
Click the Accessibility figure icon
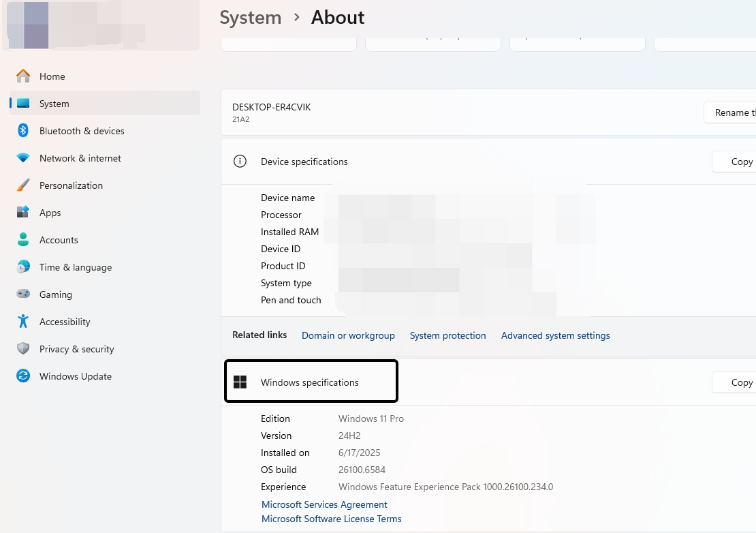pos(22,321)
